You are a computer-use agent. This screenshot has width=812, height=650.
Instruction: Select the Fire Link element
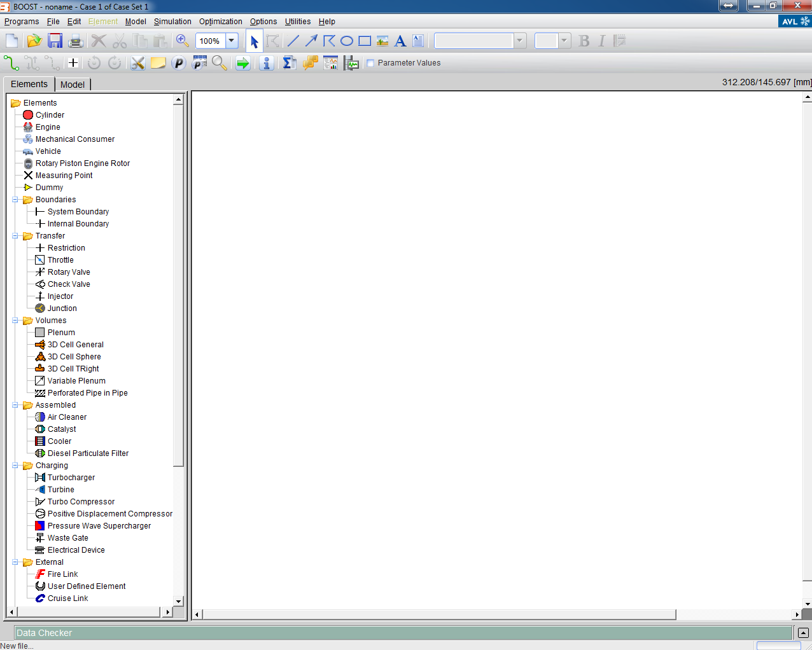[x=62, y=574]
